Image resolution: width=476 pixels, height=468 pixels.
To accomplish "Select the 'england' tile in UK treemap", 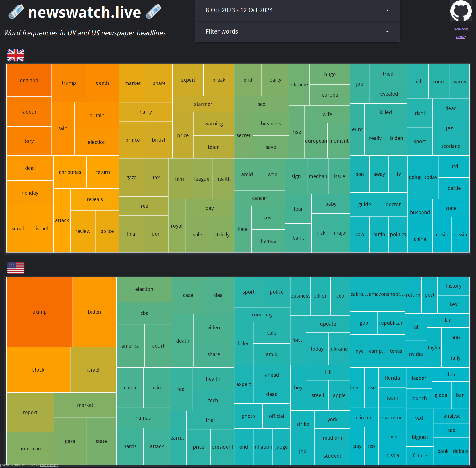I will click(29, 81).
